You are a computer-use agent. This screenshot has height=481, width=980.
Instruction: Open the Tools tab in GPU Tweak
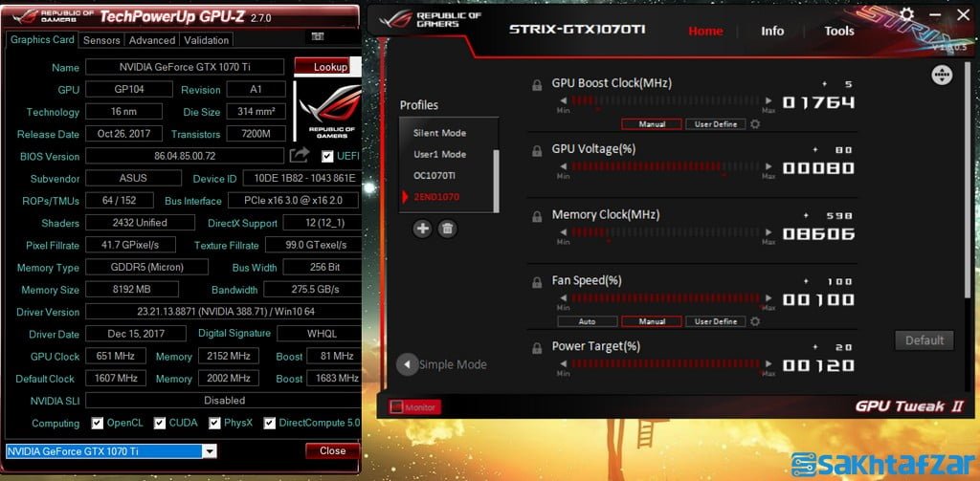(x=839, y=31)
